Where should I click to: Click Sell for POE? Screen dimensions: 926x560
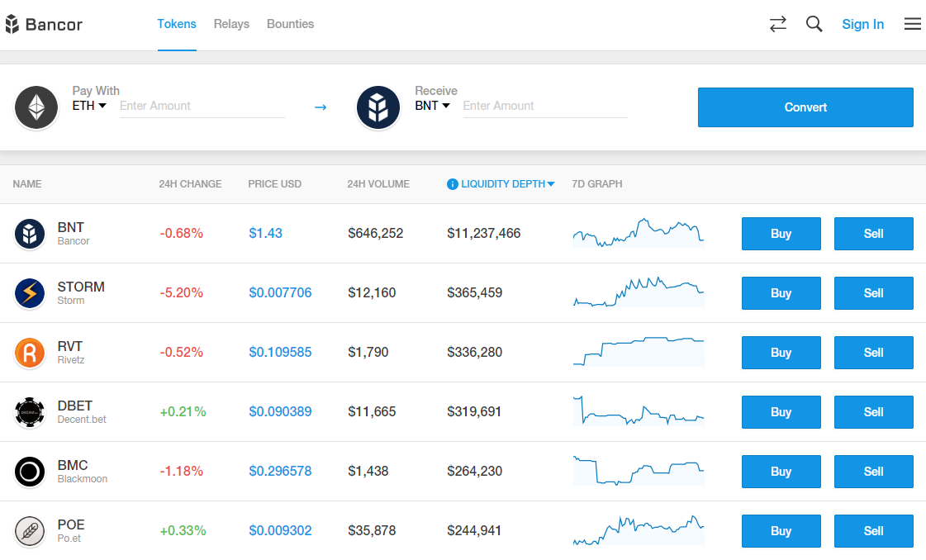(x=873, y=531)
